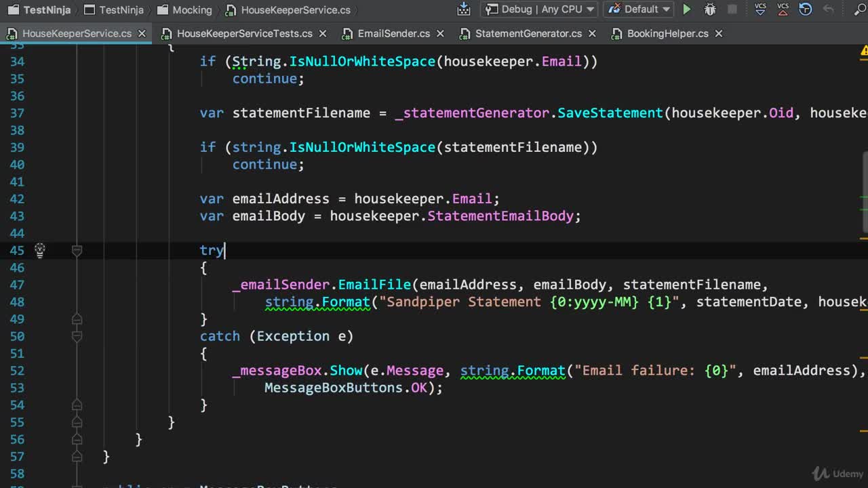The width and height of the screenshot is (868, 488).
Task: Click '_messageBox' field on line 52
Action: click(277, 371)
